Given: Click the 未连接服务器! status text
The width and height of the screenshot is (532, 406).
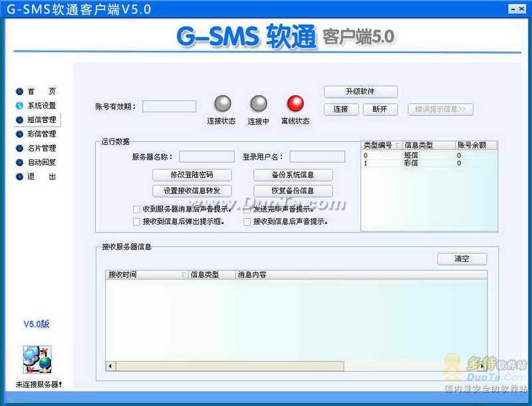Looking at the screenshot, I should tap(39, 385).
